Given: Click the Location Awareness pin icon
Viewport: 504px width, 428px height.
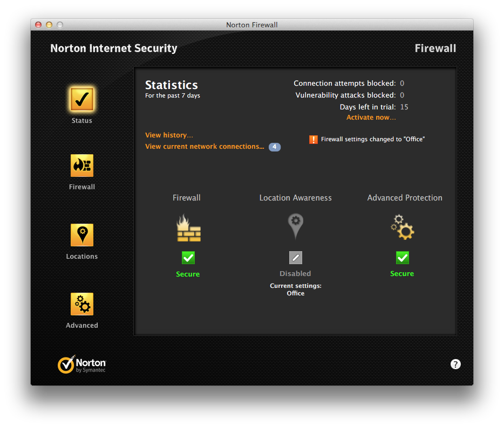Looking at the screenshot, I should point(295,226).
